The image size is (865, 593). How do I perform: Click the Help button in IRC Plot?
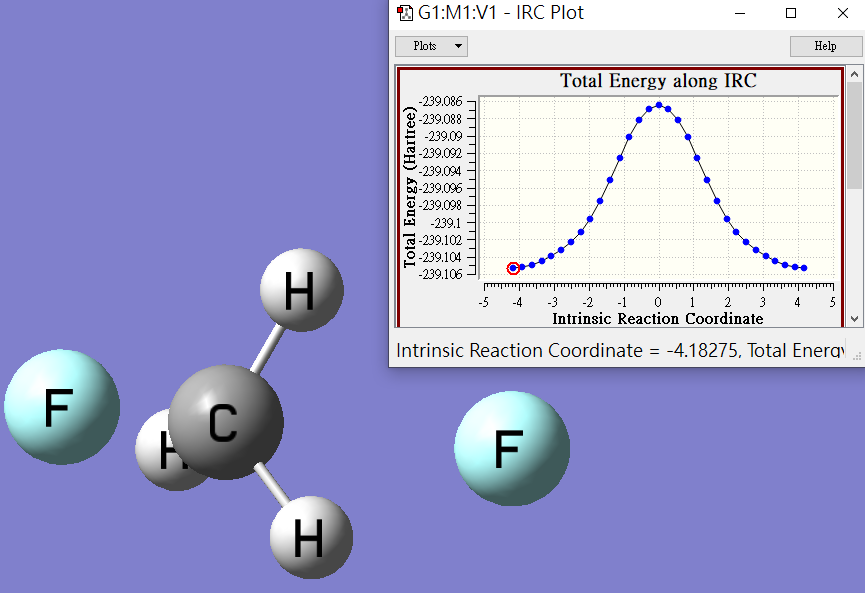(x=825, y=46)
